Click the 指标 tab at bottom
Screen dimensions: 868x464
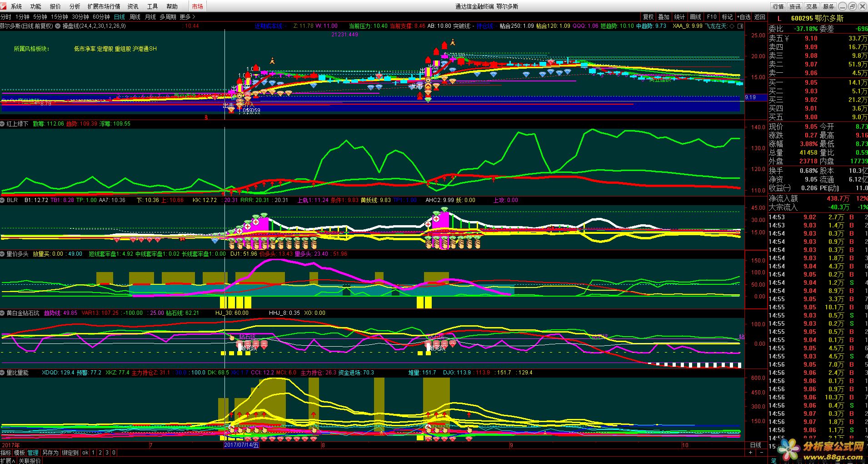[6, 453]
